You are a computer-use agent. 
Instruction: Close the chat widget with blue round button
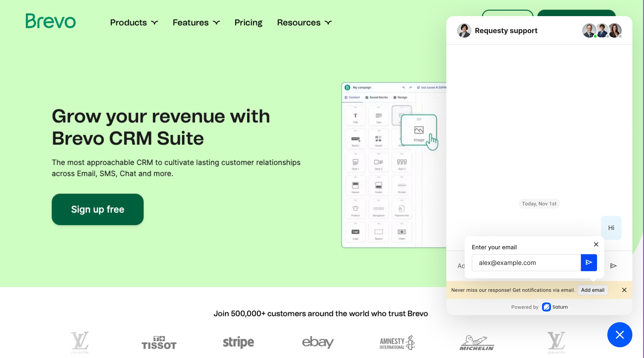619,335
